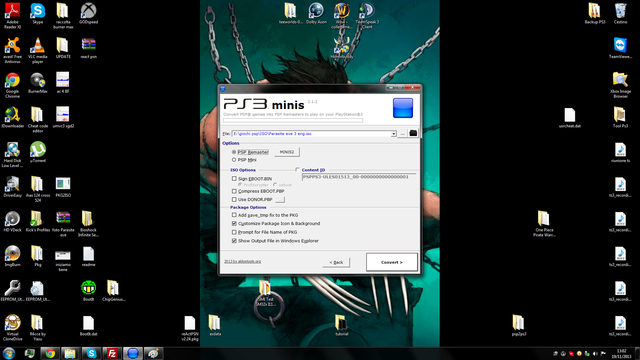Enable Use DONOR.PBP checkbox
640x360 pixels.
coord(234,200)
